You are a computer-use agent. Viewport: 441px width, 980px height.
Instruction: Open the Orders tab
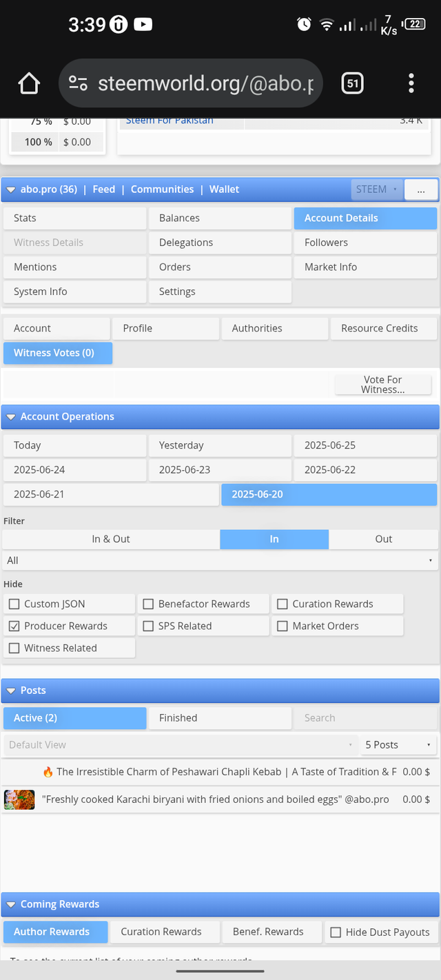coord(220,267)
